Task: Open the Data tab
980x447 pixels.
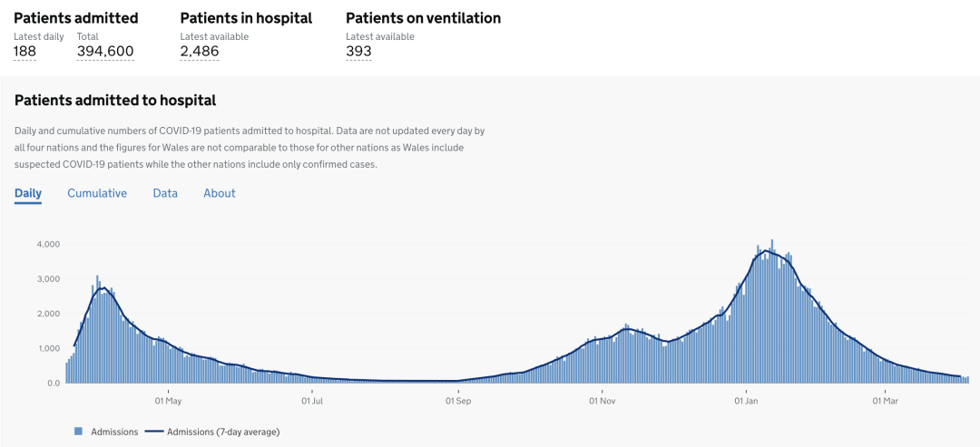Action: pyautogui.click(x=165, y=193)
